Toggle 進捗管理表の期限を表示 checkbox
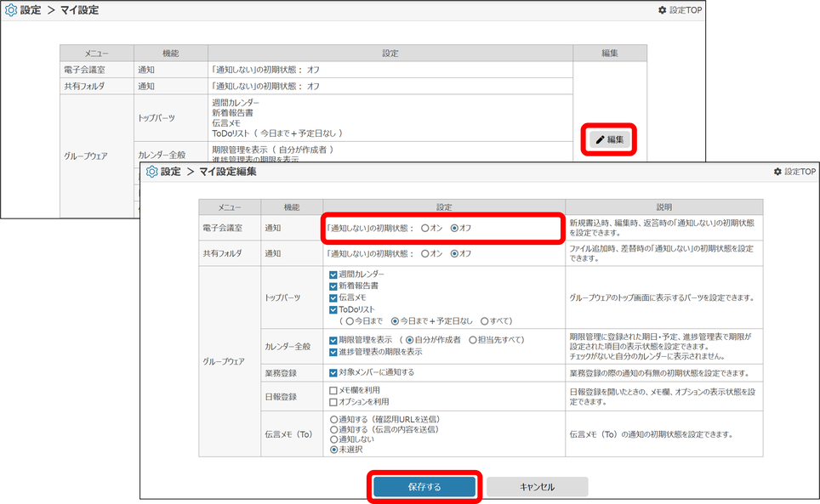Viewport: 820px width, 504px height. point(333,352)
